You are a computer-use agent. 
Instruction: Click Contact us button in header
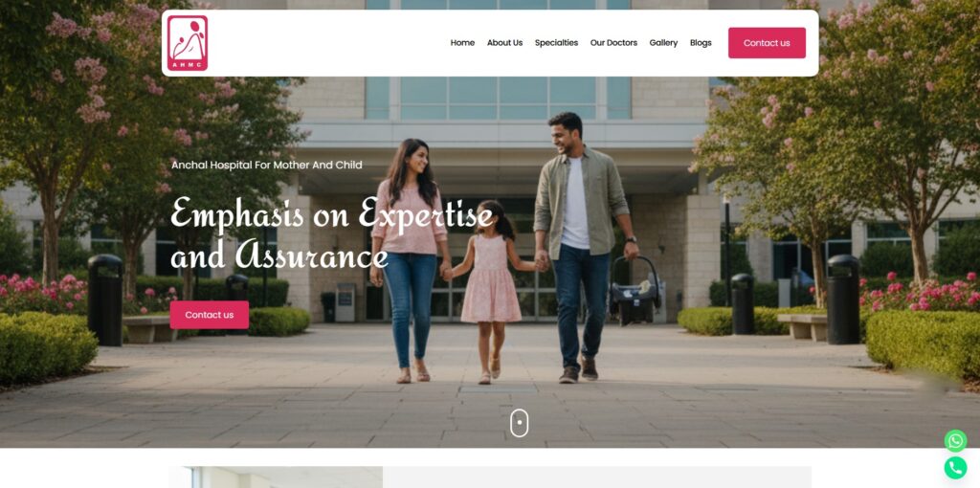(767, 43)
